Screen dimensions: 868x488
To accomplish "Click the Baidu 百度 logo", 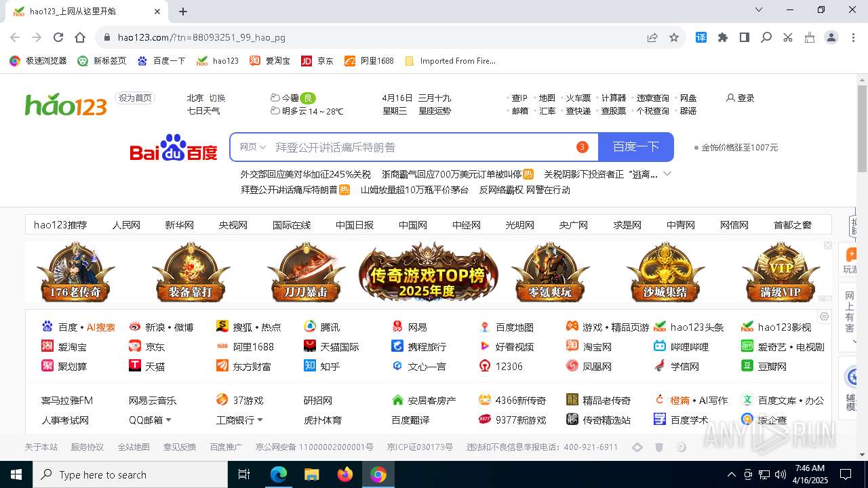I will coord(174,147).
